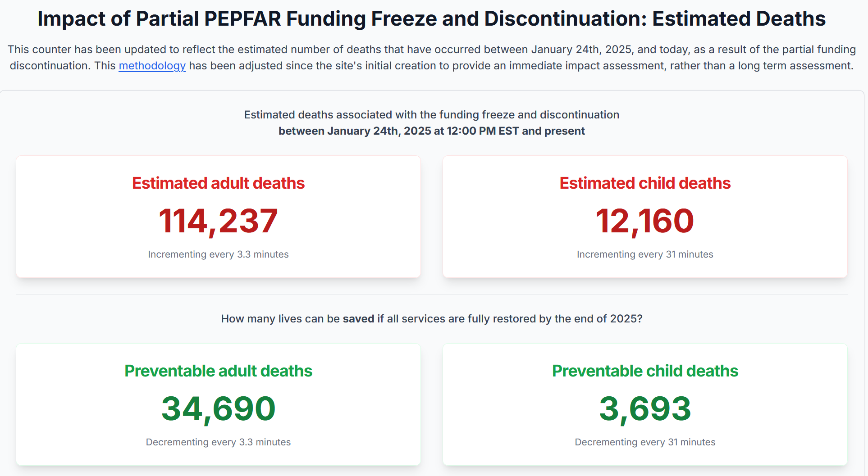This screenshot has width=868, height=476.
Task: Select the 12,160 child deaths counter
Action: (645, 221)
